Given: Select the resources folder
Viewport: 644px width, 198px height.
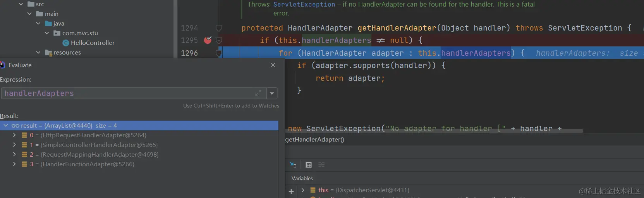Looking at the screenshot, I should [x=67, y=52].
